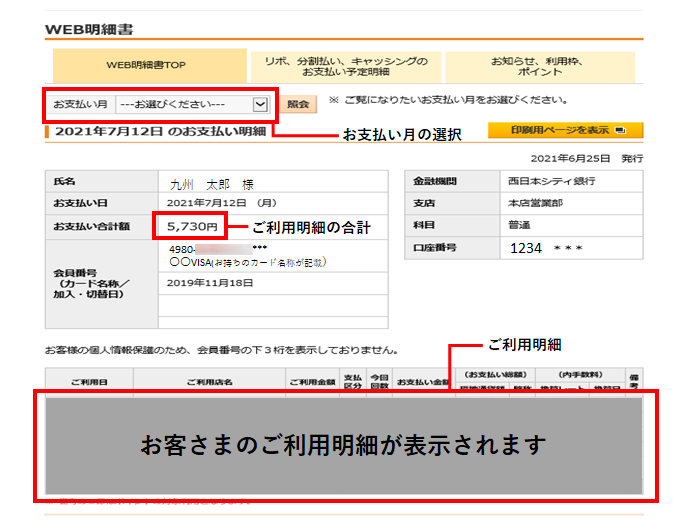This screenshot has width=700, height=526.
Task: Click the account type 普通
Action: (x=519, y=225)
